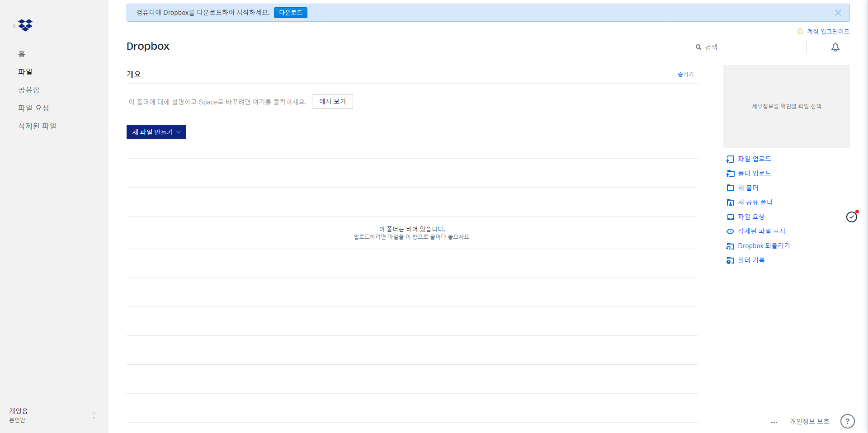Toggle deleted files eye icon
Image resolution: width=868 pixels, height=433 pixels.
[730, 231]
